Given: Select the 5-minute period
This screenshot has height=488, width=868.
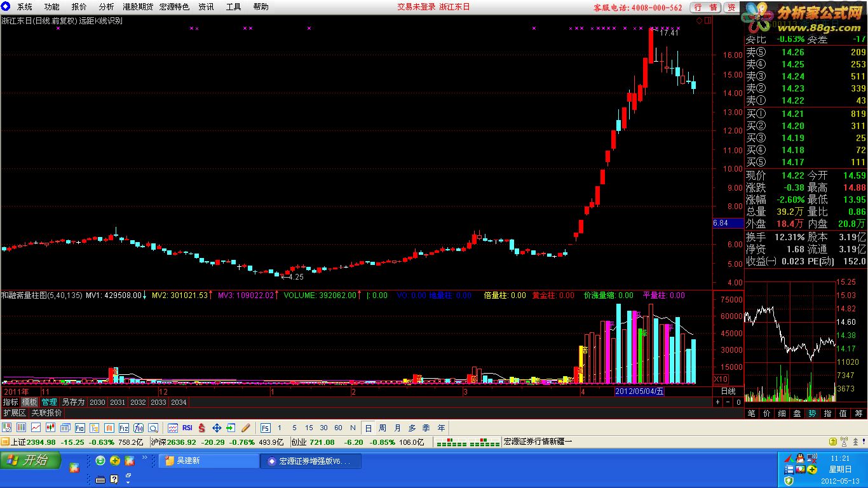Looking at the screenshot, I should (x=294, y=428).
